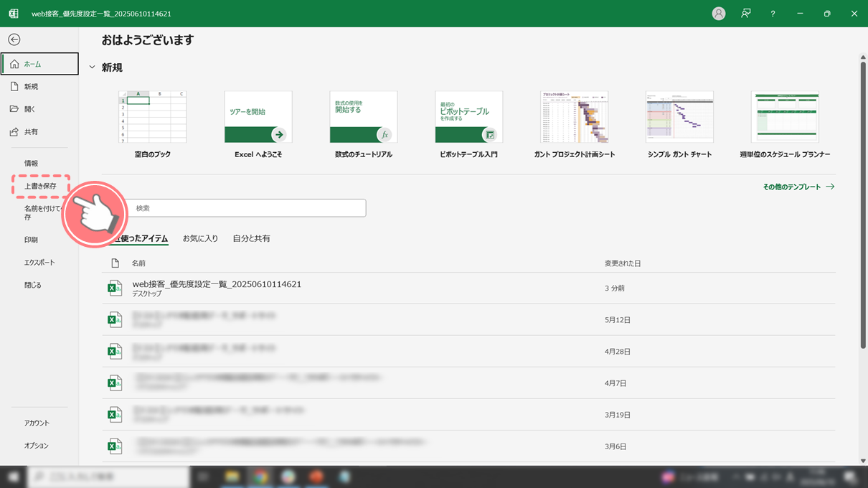This screenshot has height=488, width=868.
Task: Select the シンプル ガント チャート template
Action: [x=679, y=125]
